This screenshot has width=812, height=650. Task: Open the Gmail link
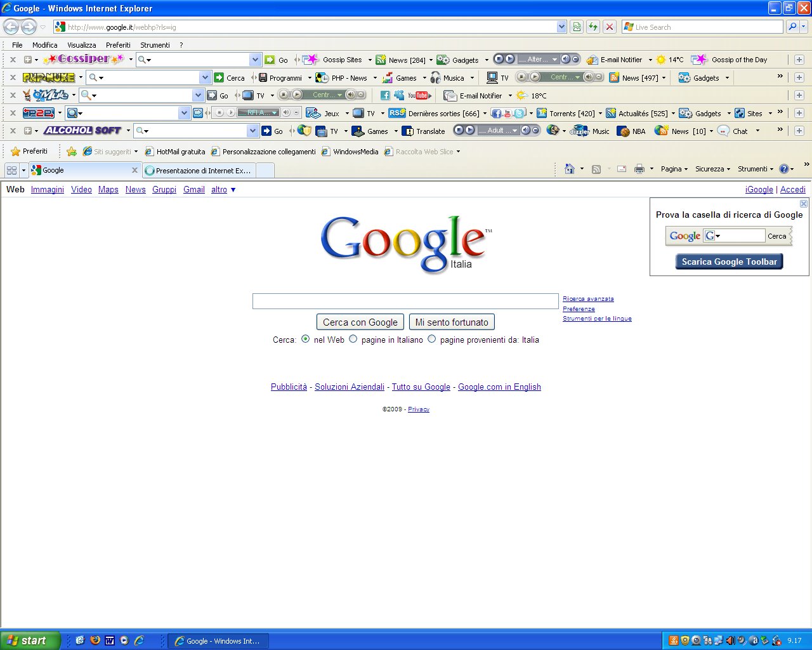[194, 189]
